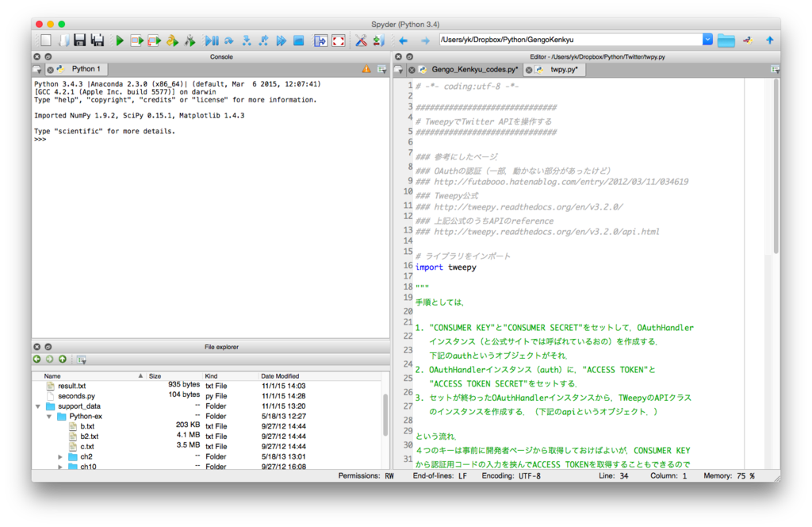Open the File explorer options menu
Viewport: 812px width, 527px height.
(x=82, y=359)
